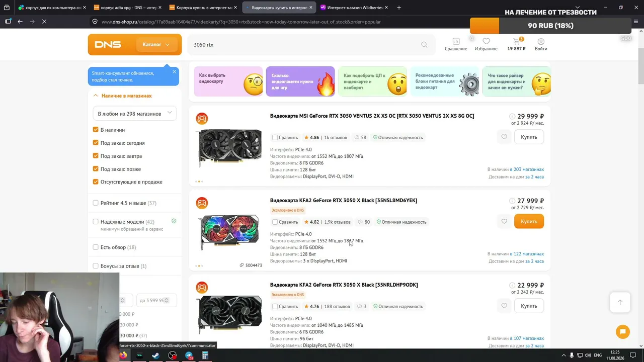644x362 pixels.
Task: Open OBS Studio from the taskbar
Action: pyautogui.click(x=173, y=355)
